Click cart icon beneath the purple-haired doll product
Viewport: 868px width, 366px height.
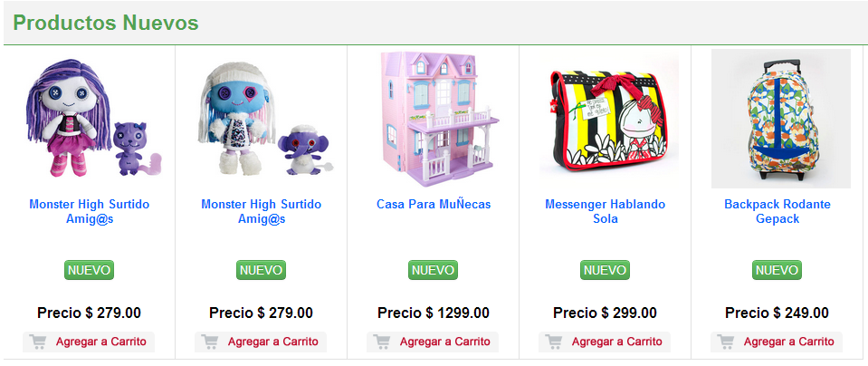(x=38, y=342)
